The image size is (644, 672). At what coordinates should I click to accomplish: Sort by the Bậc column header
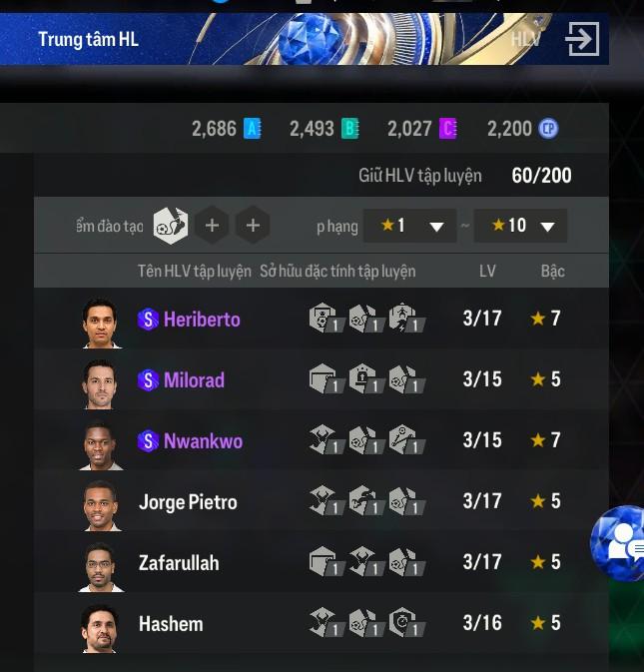[552, 271]
